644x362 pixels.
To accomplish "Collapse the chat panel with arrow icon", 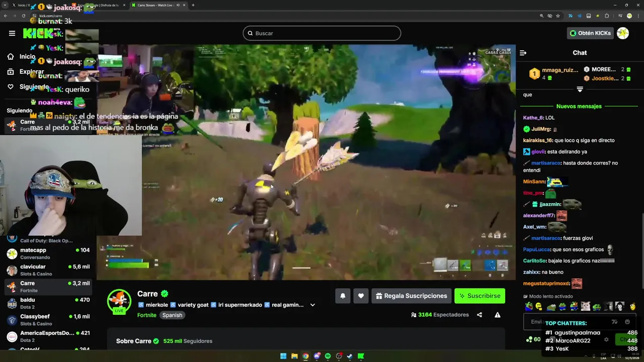I will click(x=523, y=53).
